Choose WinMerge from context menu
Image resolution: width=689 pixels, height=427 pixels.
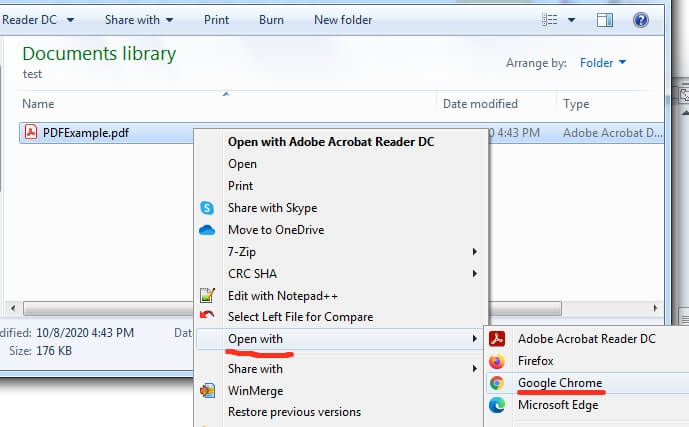[255, 391]
